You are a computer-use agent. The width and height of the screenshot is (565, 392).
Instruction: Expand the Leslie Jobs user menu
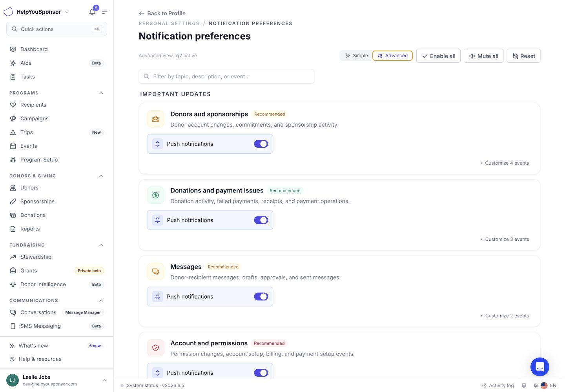click(x=104, y=380)
